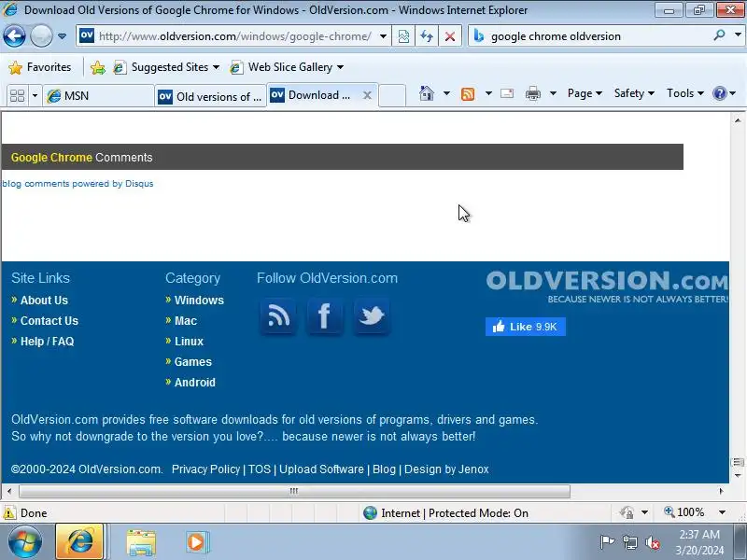This screenshot has height=560, width=747.
Task: Click the Forward navigation button
Action: pyautogui.click(x=41, y=35)
